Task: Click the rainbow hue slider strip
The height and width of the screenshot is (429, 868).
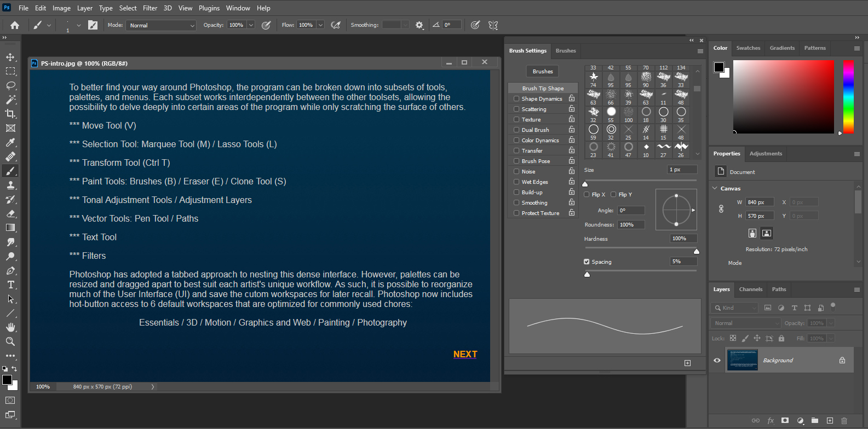Action: click(848, 96)
